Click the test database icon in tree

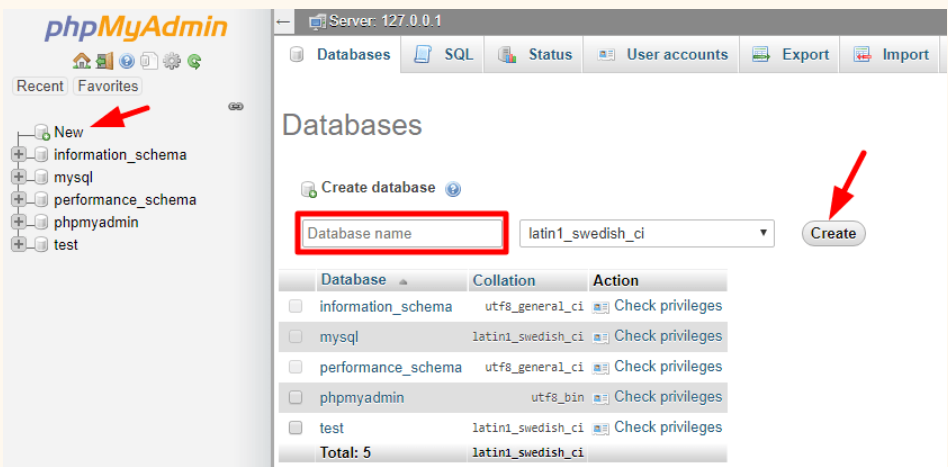(41, 244)
